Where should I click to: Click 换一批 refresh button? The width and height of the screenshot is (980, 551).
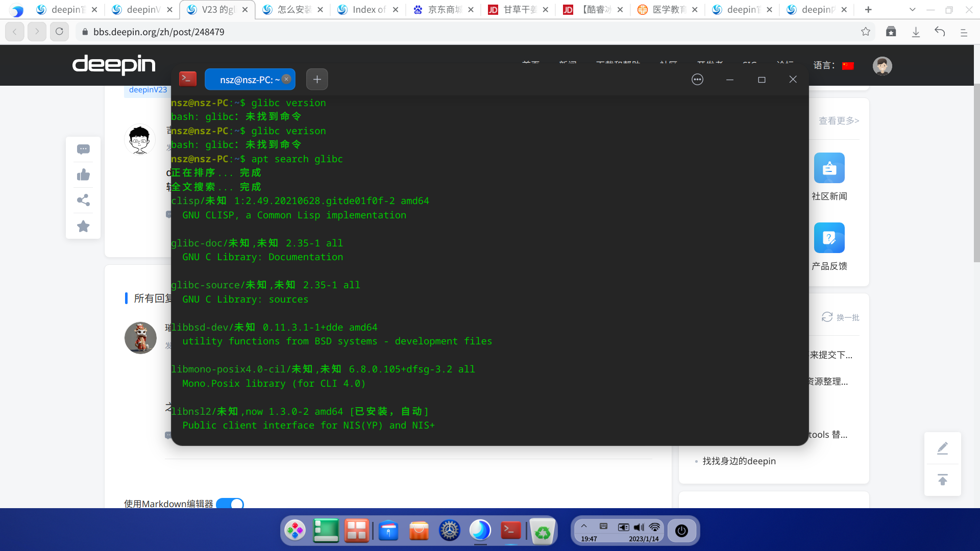click(x=840, y=317)
